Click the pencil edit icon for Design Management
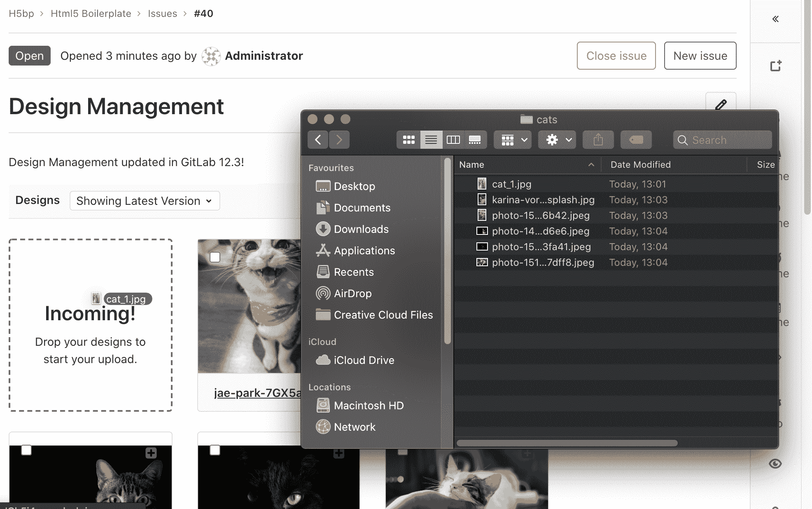This screenshot has height=509, width=812. pos(721,105)
